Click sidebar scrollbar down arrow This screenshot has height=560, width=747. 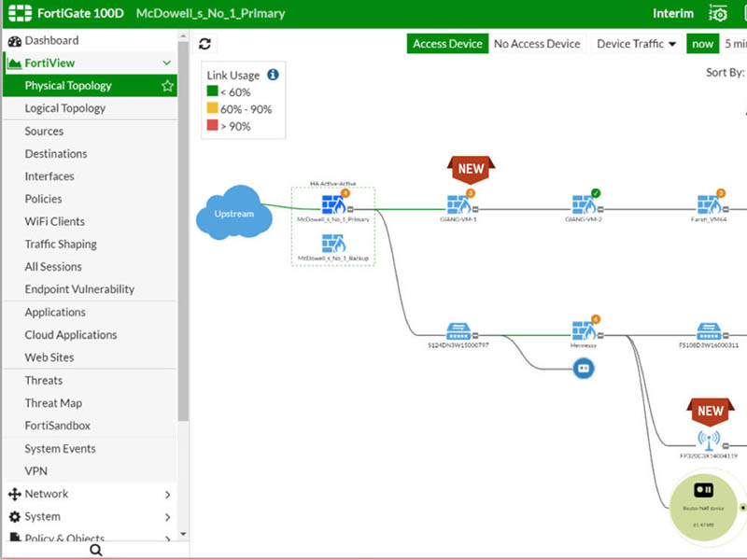183,534
